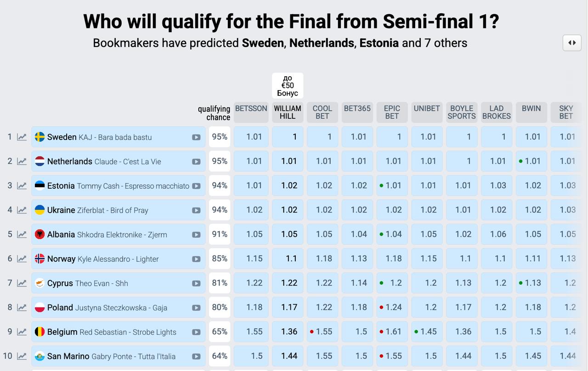Open the odds history chart for Norway
Viewport: 588px width, 371px height.
[22, 259]
